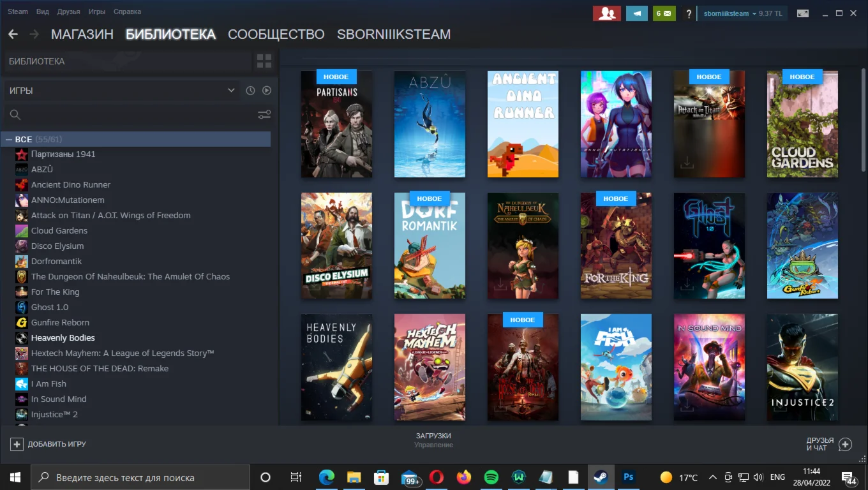Open the МАГАЗИН tab
The height and width of the screenshot is (490, 868).
point(82,34)
